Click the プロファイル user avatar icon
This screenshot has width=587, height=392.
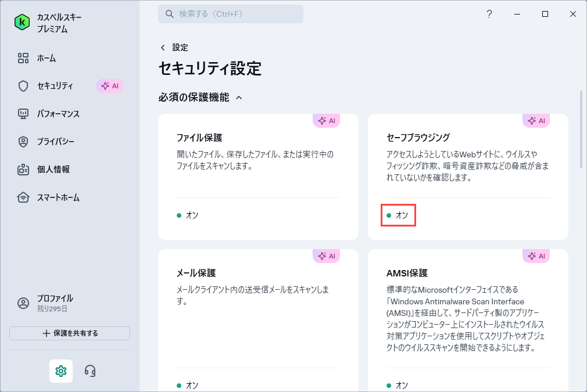pos(23,303)
